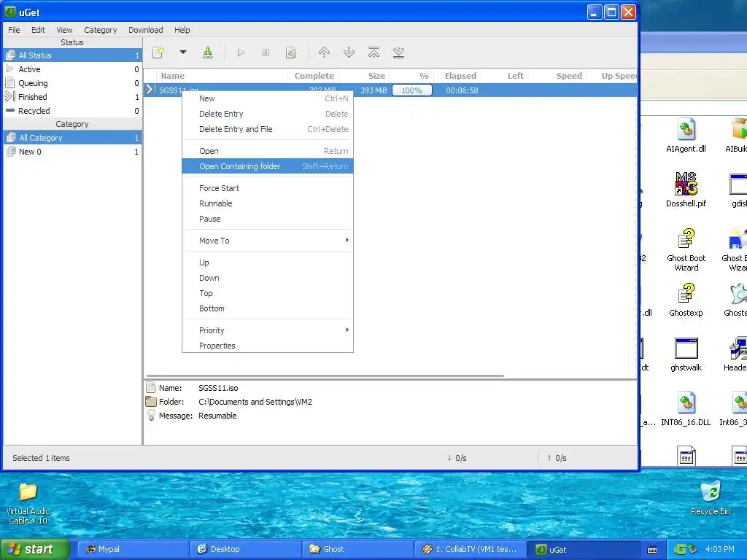Open the Ghostexp icon

click(686, 300)
